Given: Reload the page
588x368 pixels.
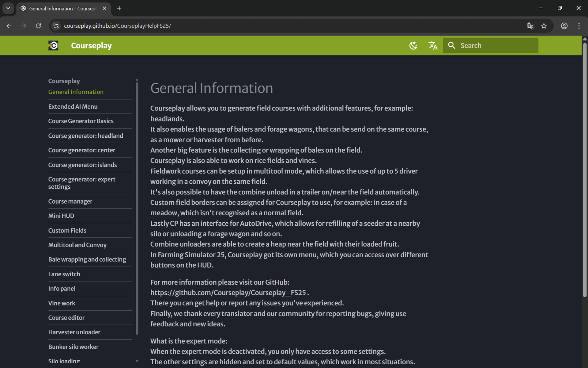Looking at the screenshot, I should 38,26.
